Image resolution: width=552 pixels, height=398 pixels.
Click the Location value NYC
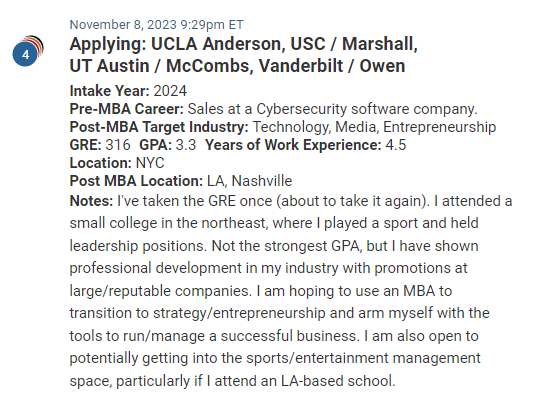(x=150, y=163)
